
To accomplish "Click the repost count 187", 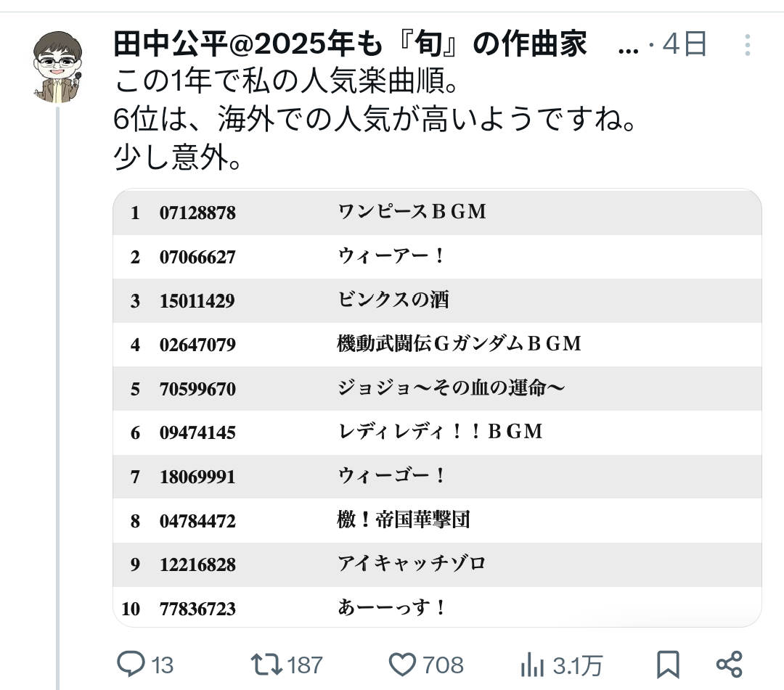I will click(x=305, y=665).
